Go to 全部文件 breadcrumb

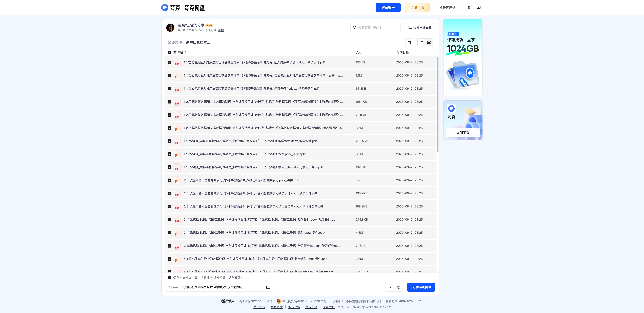pos(175,42)
